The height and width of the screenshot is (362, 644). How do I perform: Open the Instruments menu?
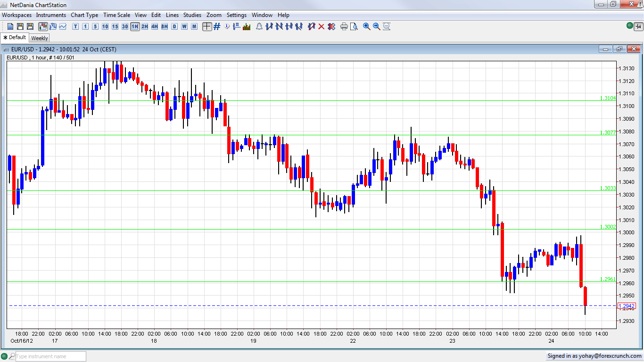pos(51,15)
